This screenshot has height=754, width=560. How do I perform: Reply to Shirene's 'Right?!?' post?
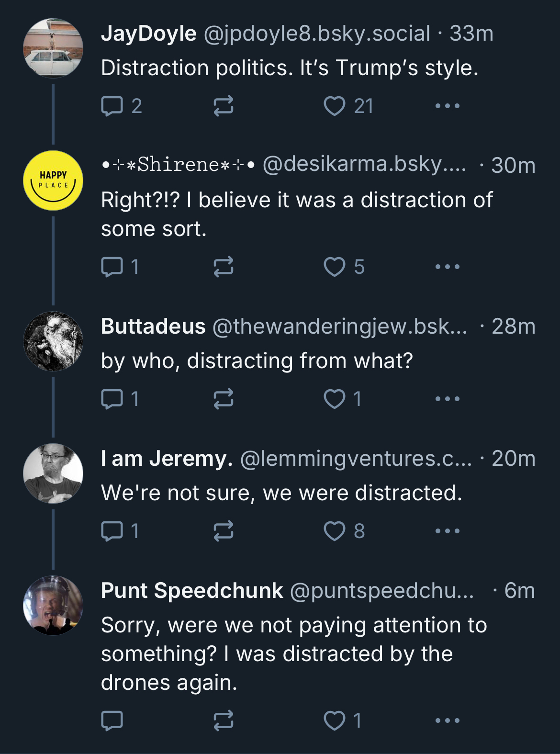coord(112,267)
